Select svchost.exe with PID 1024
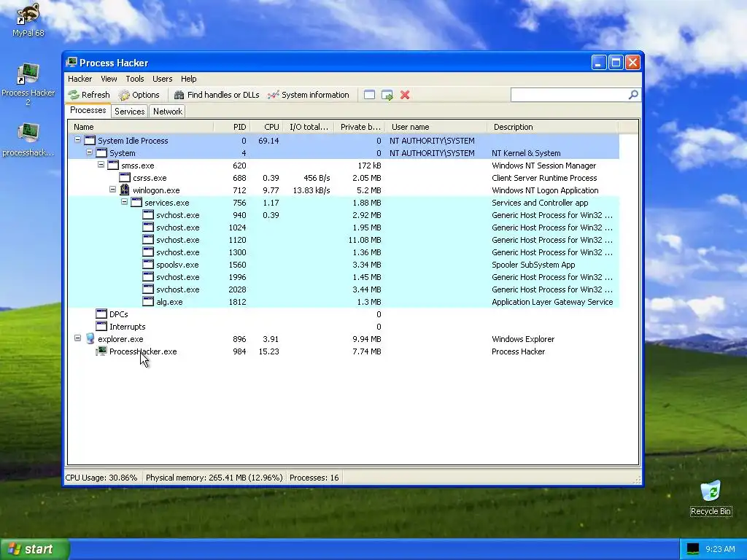 point(343,227)
